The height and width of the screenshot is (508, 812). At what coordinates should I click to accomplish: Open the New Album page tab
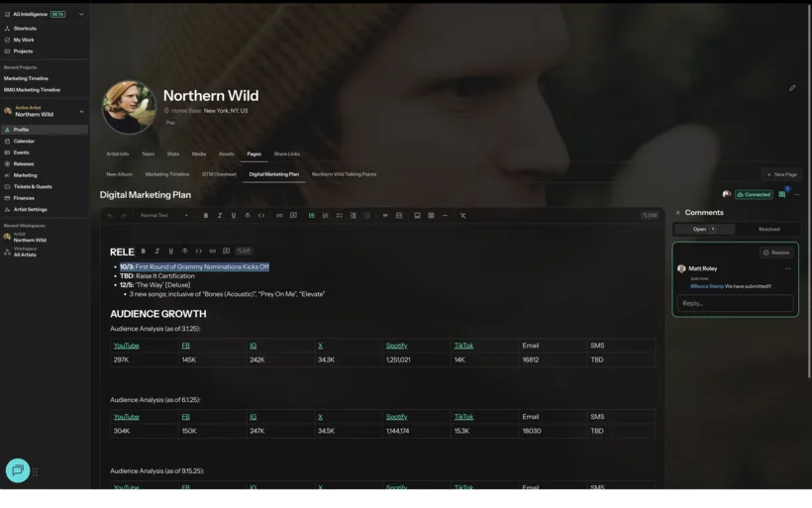coord(119,174)
